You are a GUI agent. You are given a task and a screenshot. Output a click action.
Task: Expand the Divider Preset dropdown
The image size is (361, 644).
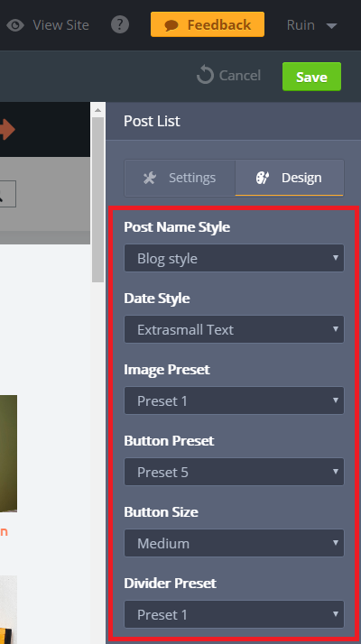tap(234, 614)
